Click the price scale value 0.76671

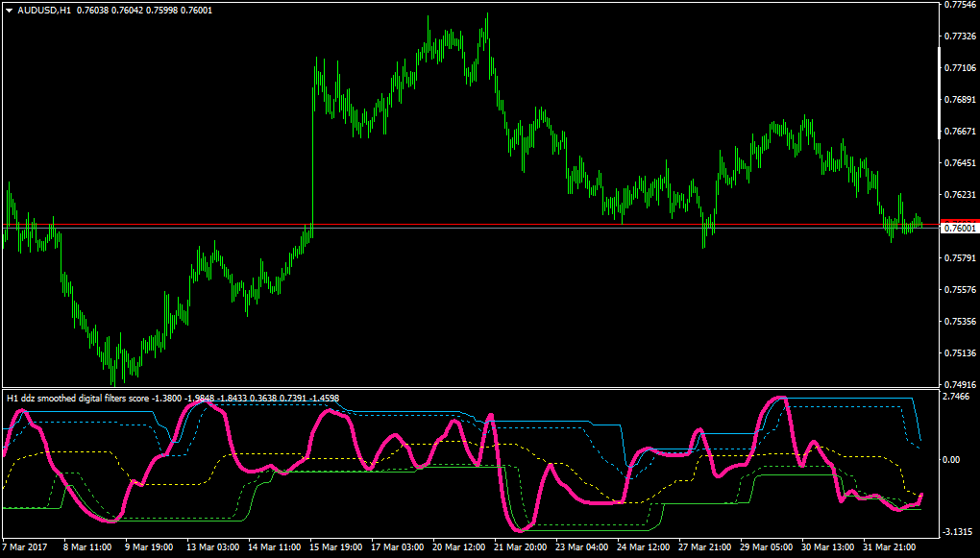(960, 132)
